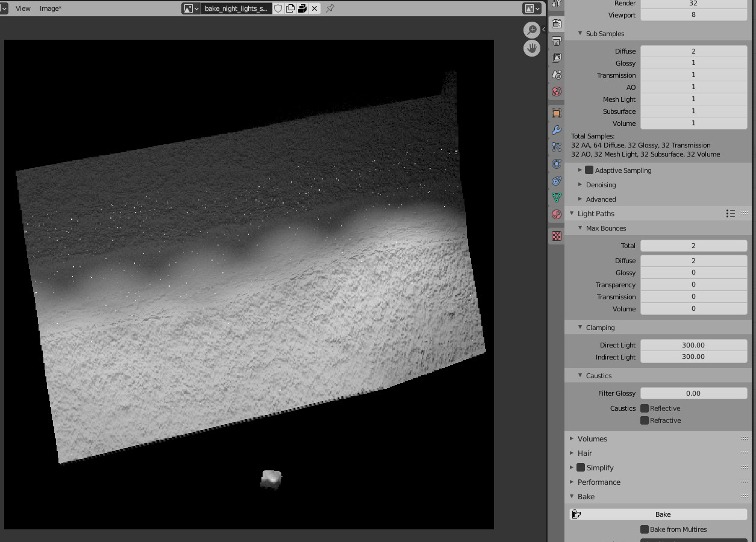Expand the Denoising subpanel
Viewport: 756px width, 542px height.
tap(580, 185)
